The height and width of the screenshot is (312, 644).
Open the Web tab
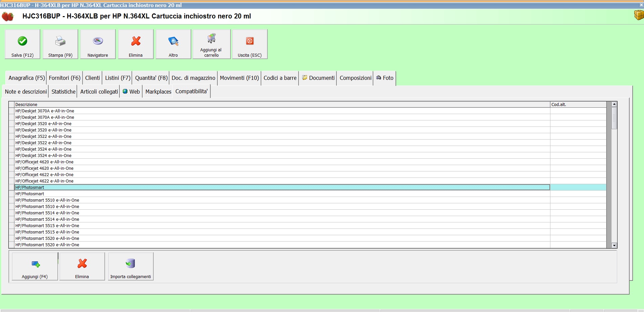click(131, 92)
